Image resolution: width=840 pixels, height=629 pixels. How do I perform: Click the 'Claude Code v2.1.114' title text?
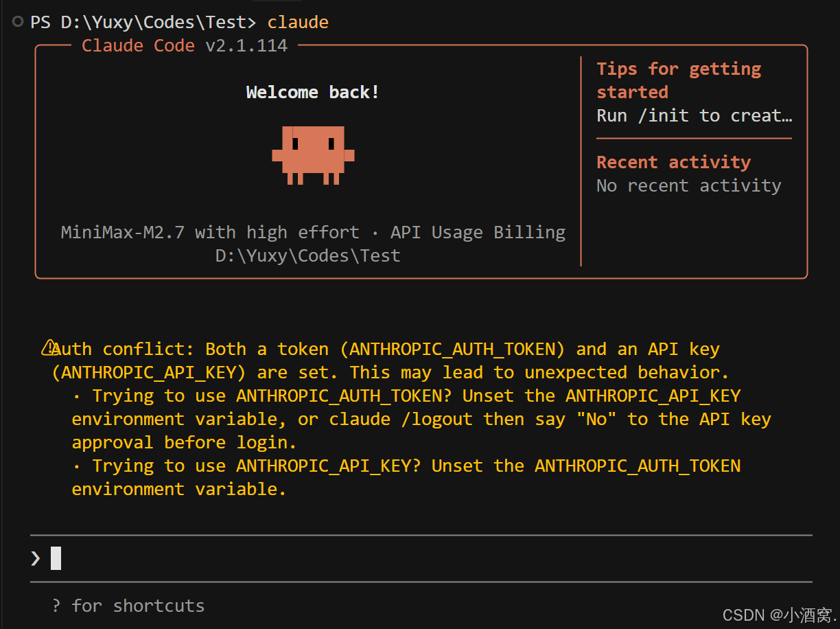click(x=185, y=45)
